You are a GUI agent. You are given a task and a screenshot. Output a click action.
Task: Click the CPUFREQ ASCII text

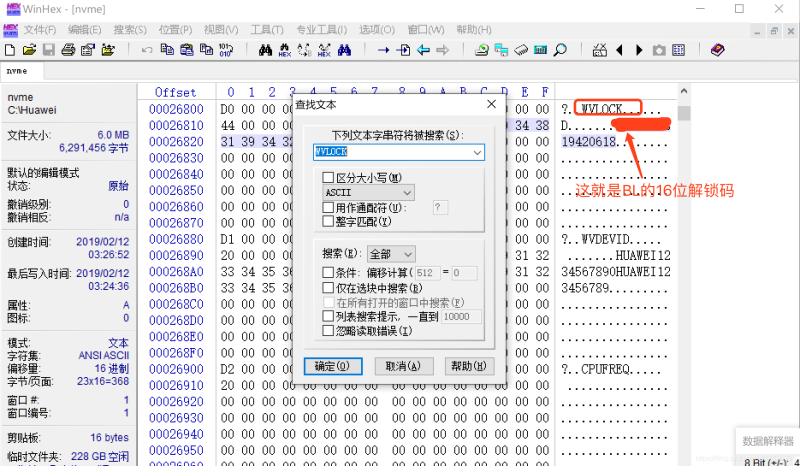point(606,369)
